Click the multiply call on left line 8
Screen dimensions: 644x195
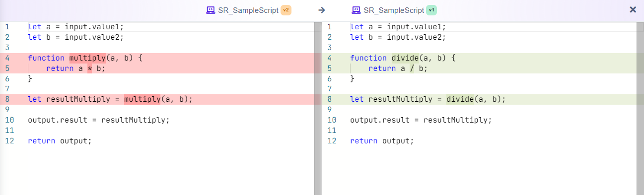tap(143, 99)
